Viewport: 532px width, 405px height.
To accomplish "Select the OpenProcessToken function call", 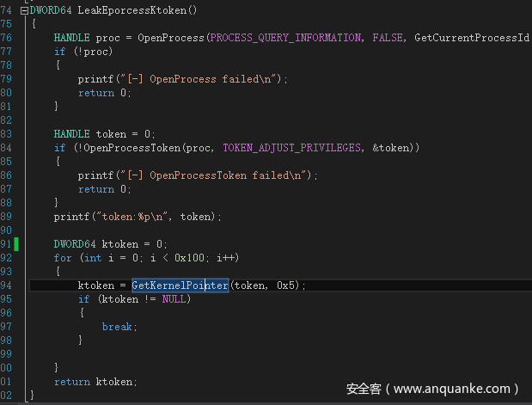I will click(x=131, y=148).
